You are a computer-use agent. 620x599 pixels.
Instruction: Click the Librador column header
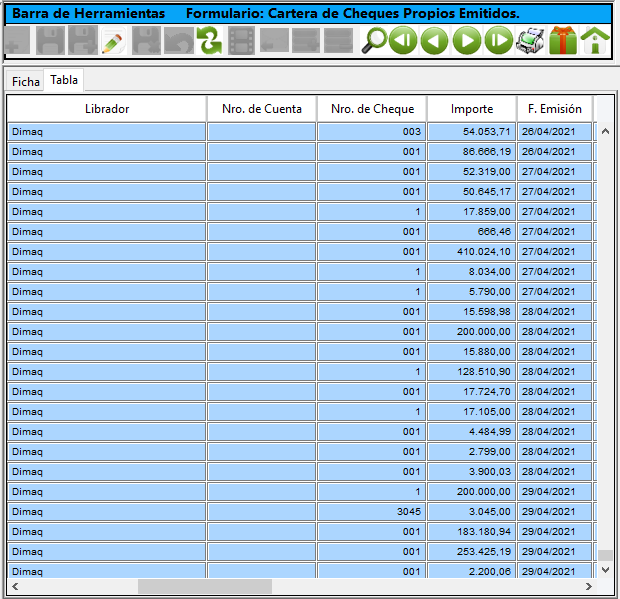coord(107,109)
